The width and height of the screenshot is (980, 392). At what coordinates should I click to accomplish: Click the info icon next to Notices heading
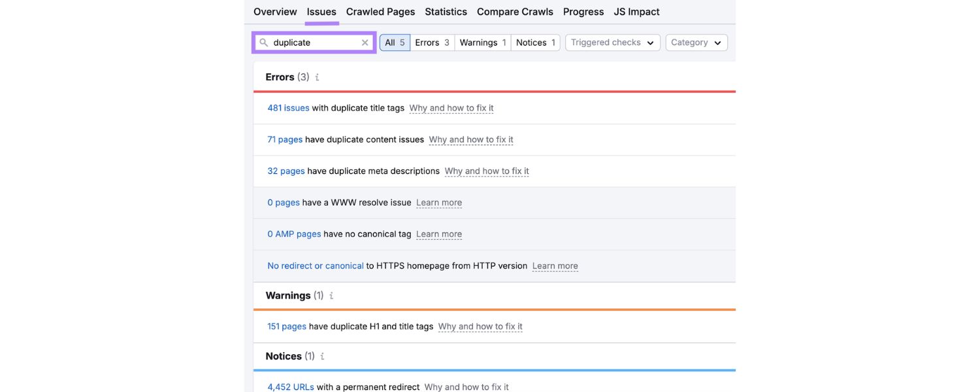(321, 356)
